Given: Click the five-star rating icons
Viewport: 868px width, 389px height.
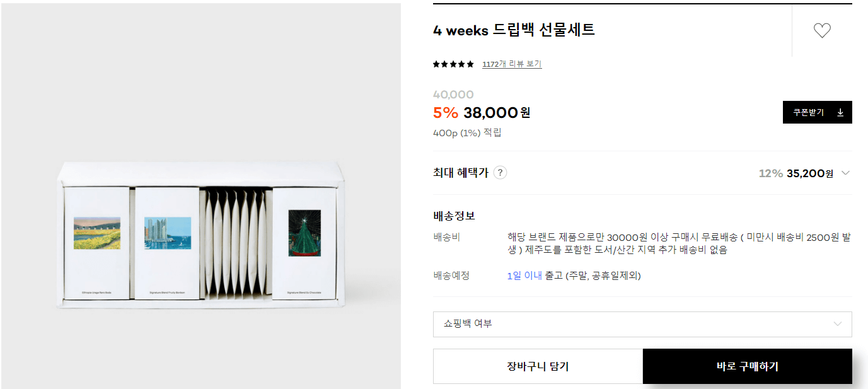Looking at the screenshot, I should click(x=453, y=64).
